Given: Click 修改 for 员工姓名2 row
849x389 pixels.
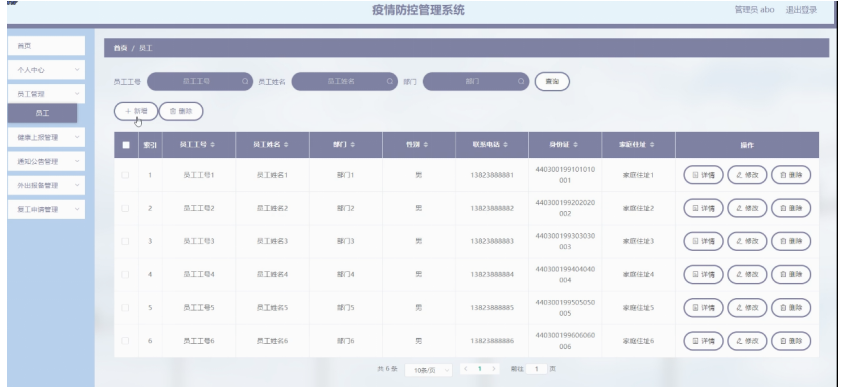Looking at the screenshot, I should point(747,208).
